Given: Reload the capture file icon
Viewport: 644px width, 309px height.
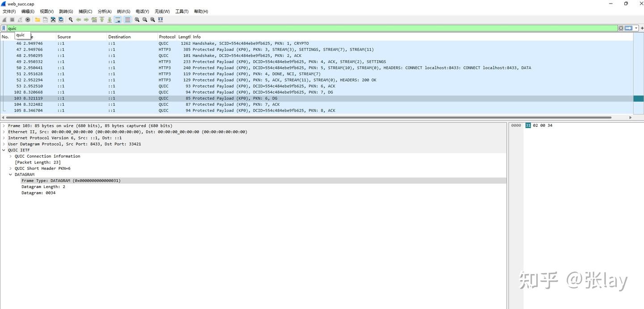Looking at the screenshot, I should (61, 20).
